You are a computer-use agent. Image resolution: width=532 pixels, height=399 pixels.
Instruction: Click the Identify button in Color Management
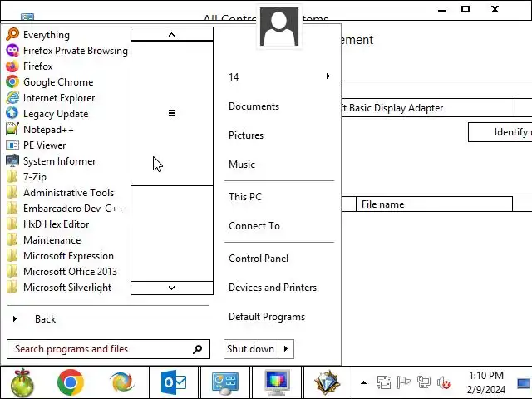point(500,132)
